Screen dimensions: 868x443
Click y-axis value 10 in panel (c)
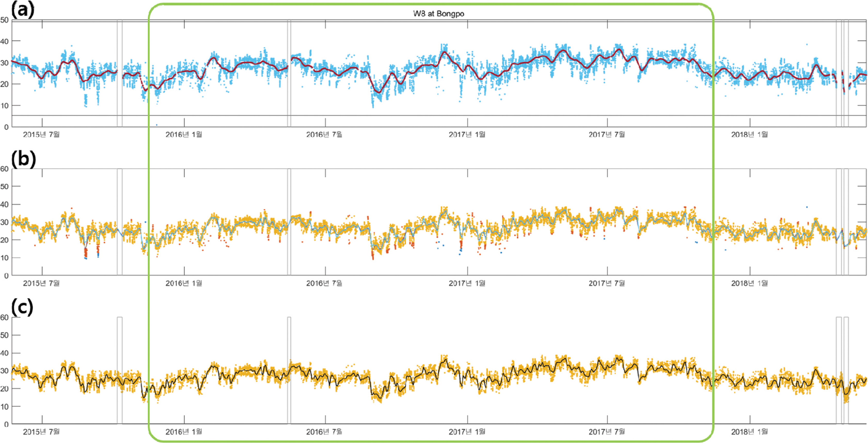click(4, 406)
